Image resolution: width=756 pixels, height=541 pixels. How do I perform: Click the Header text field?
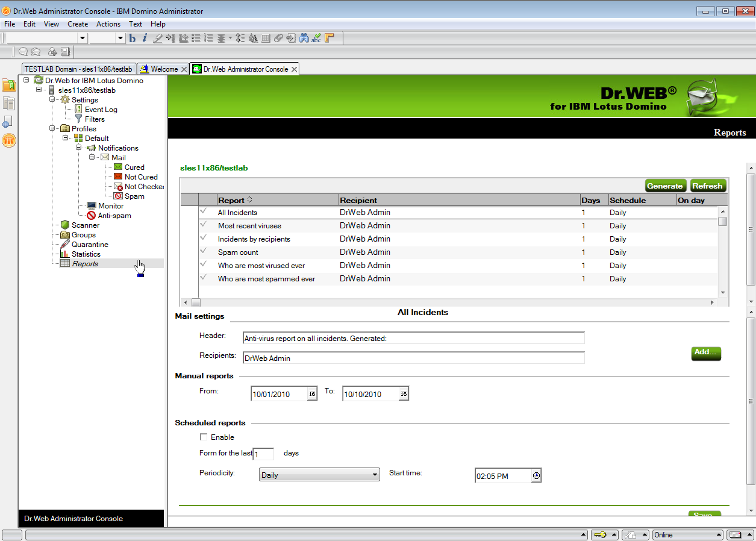pos(413,339)
